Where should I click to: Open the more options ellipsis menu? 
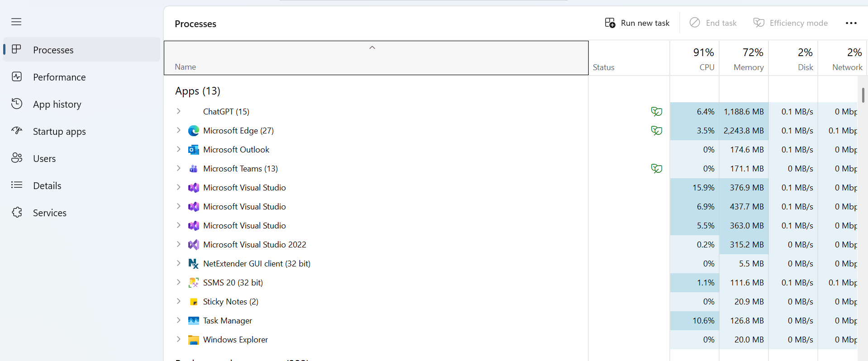coord(851,23)
